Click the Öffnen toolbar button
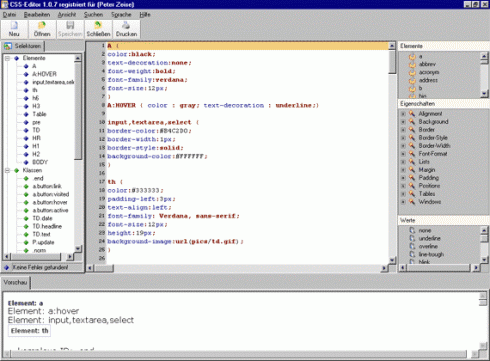 [x=42, y=29]
